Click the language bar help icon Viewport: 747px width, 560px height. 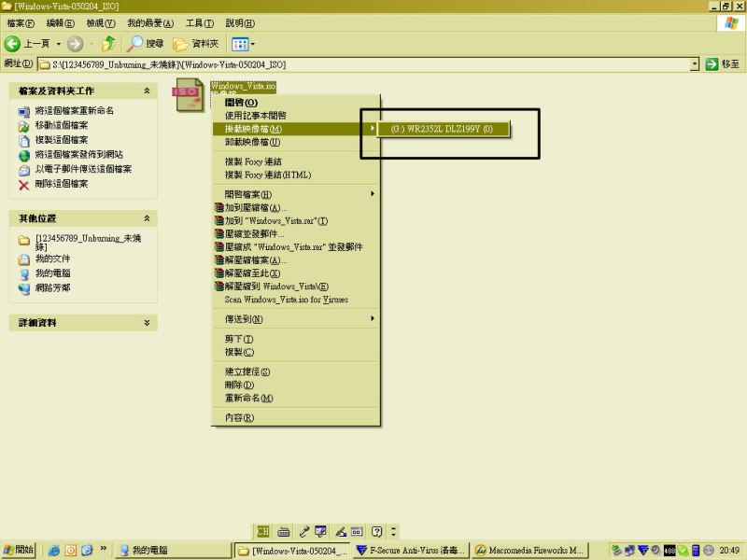coord(377,531)
